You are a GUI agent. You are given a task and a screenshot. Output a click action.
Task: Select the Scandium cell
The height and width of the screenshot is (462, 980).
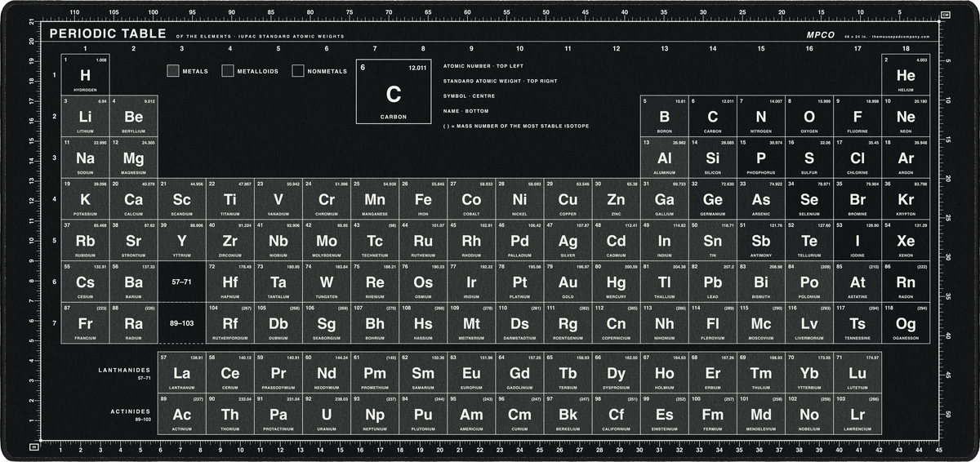point(181,199)
